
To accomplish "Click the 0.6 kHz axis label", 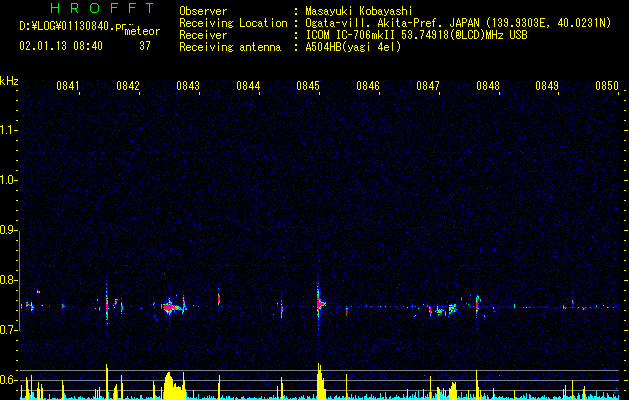I will (8, 380).
